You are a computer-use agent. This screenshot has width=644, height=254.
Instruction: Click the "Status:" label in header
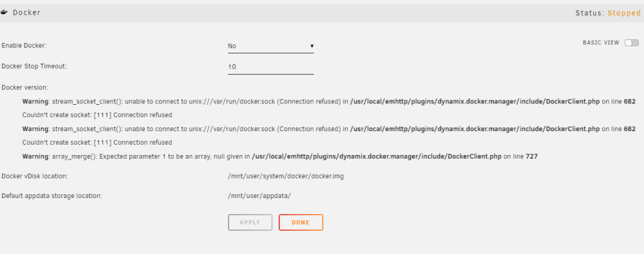590,13
